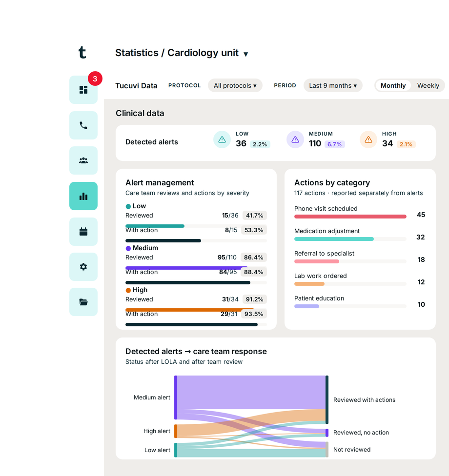
Task: Click the high alert orange warning icon
Action: (368, 139)
